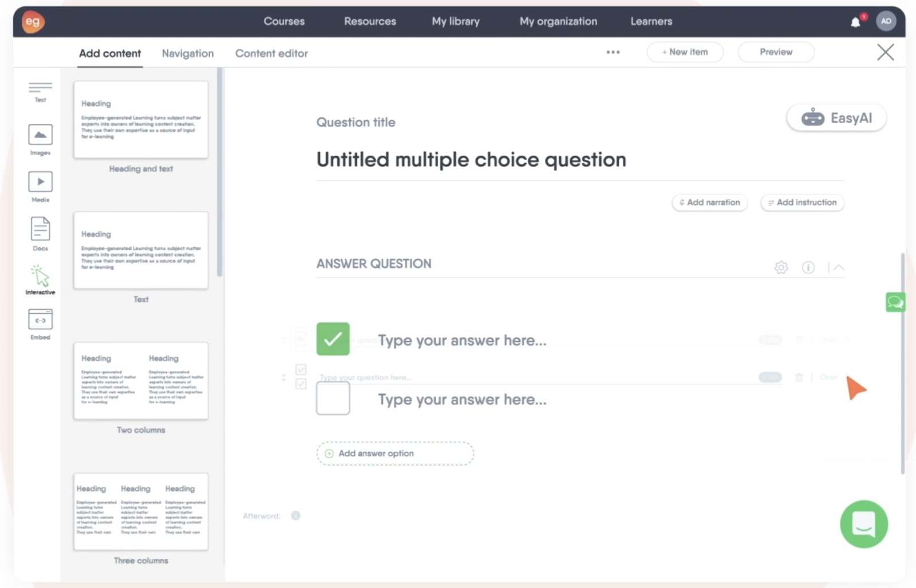Open the round green chat widget
The width and height of the screenshot is (916, 588).
point(864,524)
